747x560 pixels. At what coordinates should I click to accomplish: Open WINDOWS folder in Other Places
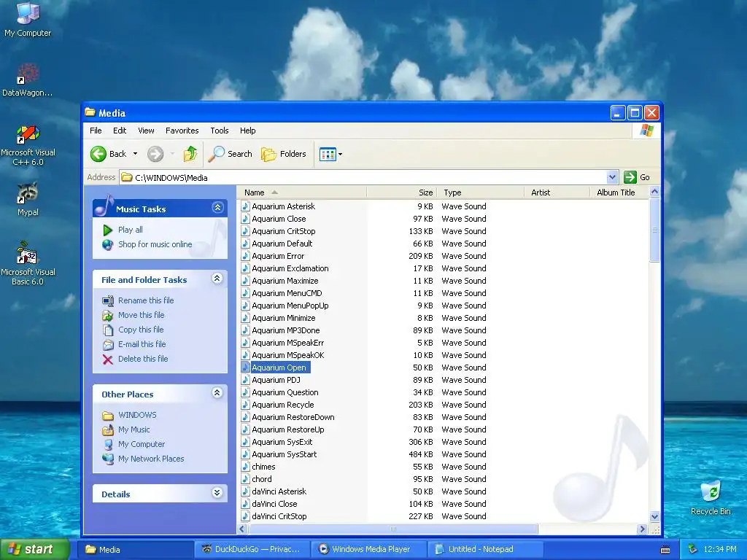tap(137, 415)
